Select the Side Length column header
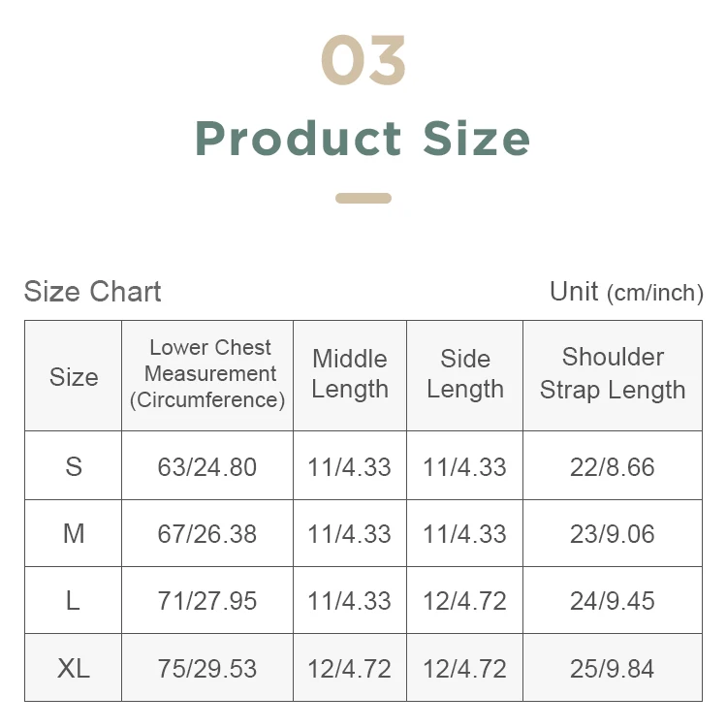 (464, 374)
